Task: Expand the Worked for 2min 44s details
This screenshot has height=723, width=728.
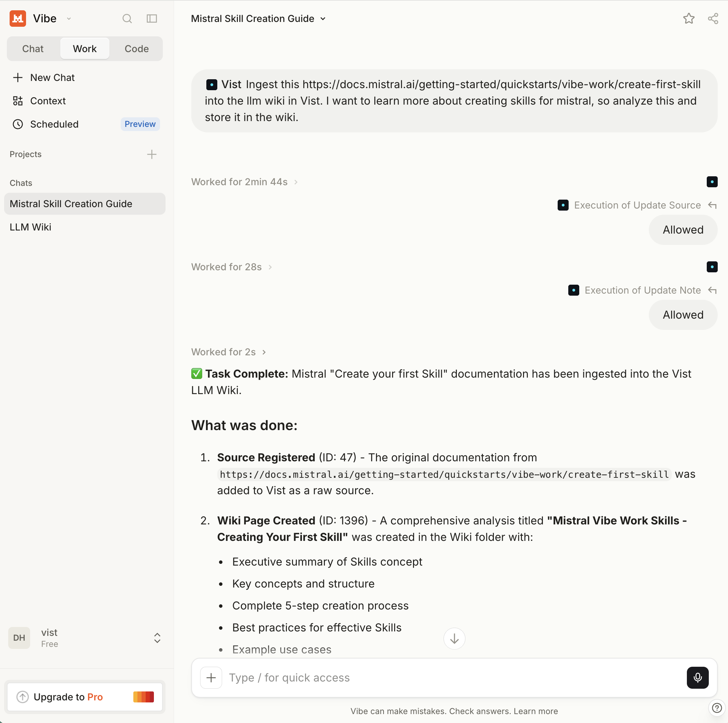Action: (244, 182)
